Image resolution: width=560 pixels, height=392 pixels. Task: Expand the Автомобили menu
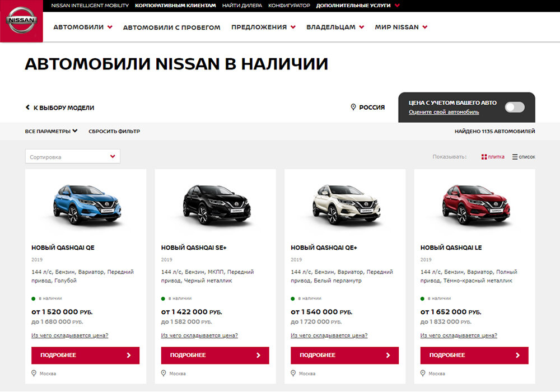tap(83, 27)
